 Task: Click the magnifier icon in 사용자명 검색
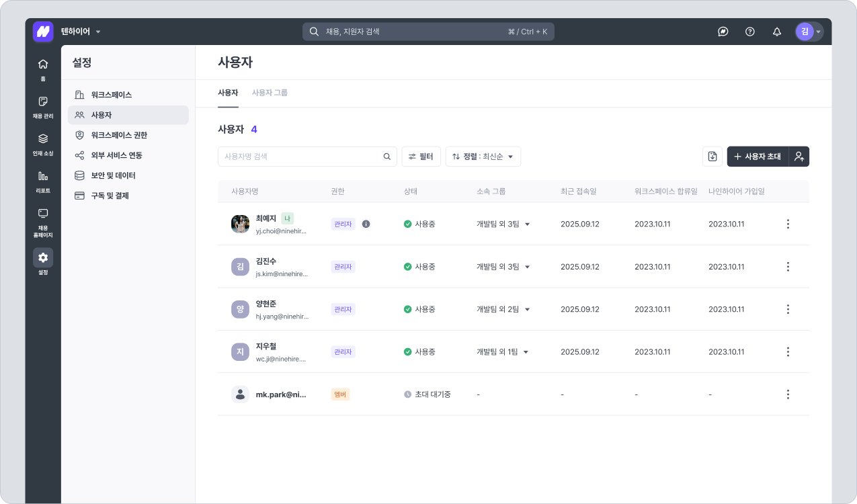pos(387,157)
